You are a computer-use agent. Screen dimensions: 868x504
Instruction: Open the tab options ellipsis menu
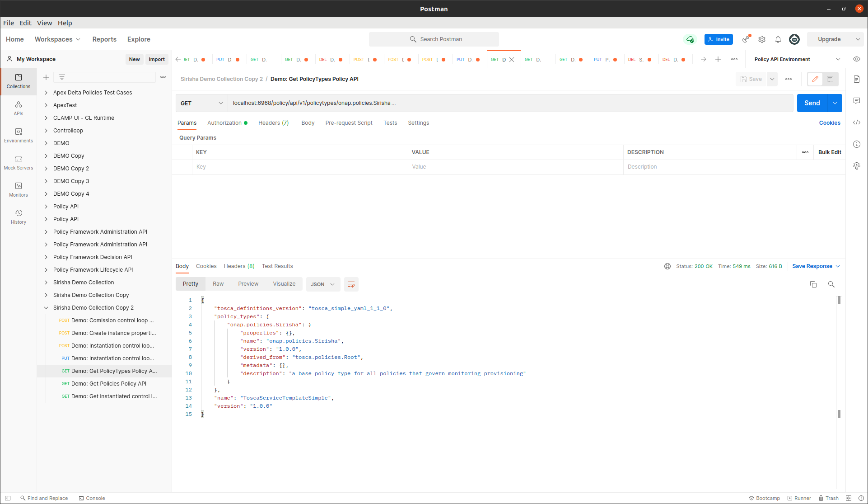tap(734, 59)
